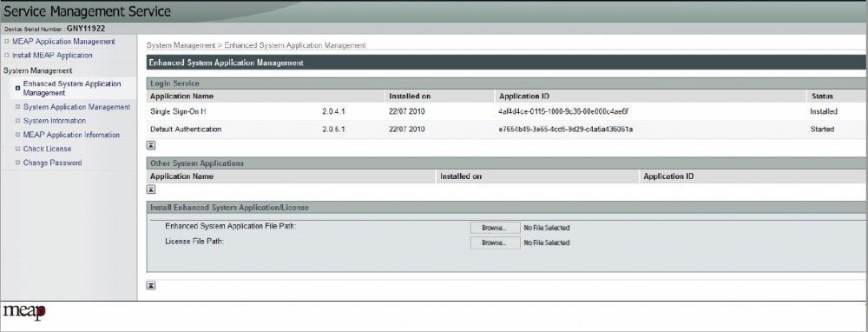Go to System Application Management
Viewport: 868px width, 332px height.
click(x=76, y=107)
